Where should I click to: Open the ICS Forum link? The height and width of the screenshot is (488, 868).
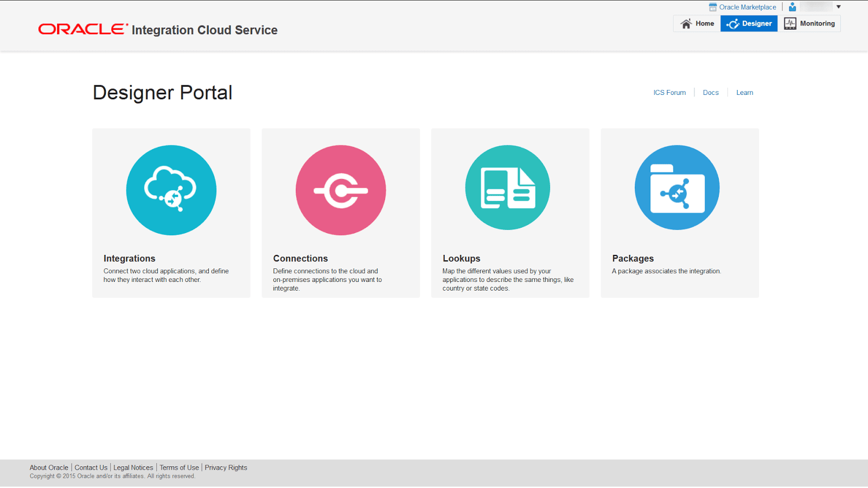(x=670, y=92)
